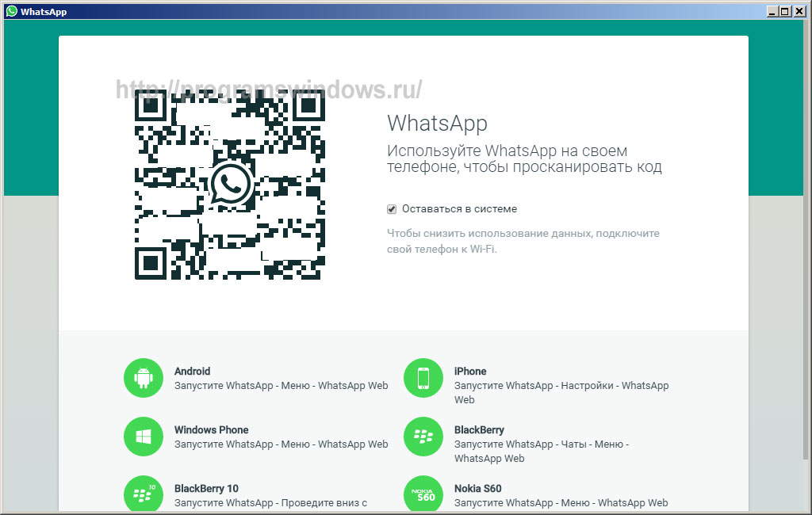Click the QR code image

tap(230, 185)
